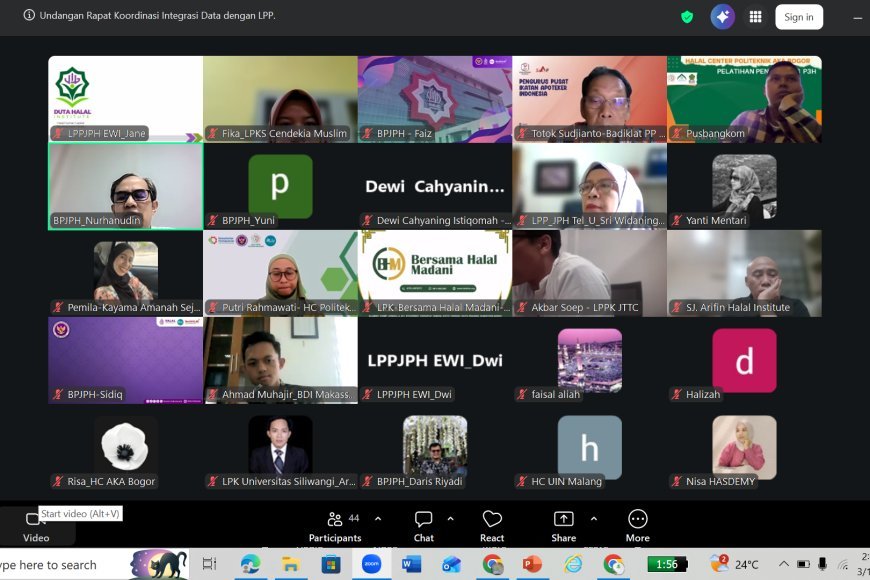This screenshot has height=580, width=870.
Task: Click LPK Universitas Siliwangi profile photo
Action: [x=280, y=447]
